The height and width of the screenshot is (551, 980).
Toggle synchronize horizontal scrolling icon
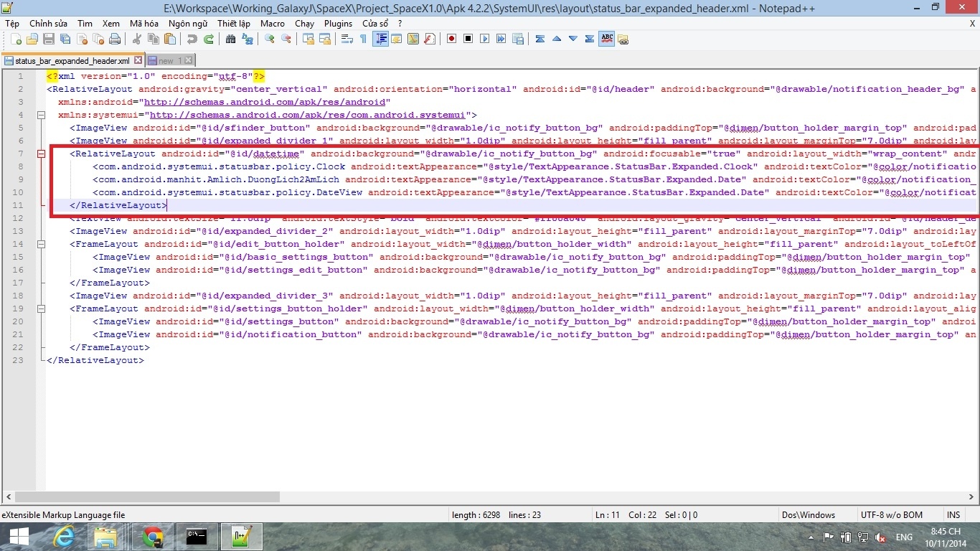[325, 39]
